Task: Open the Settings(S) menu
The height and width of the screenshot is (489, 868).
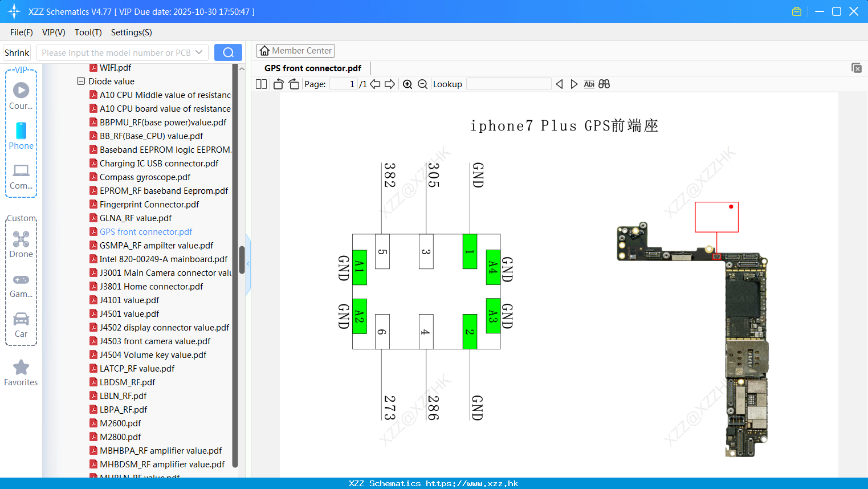Action: 132,32
